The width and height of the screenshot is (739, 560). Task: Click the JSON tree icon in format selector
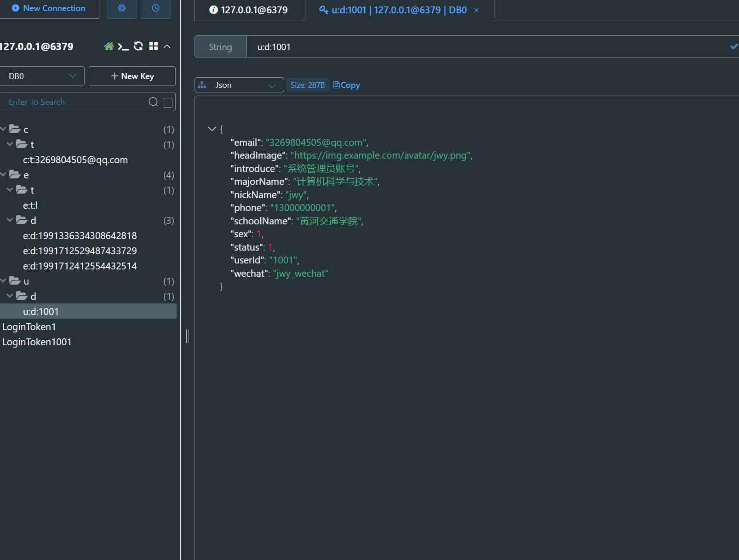pos(202,85)
